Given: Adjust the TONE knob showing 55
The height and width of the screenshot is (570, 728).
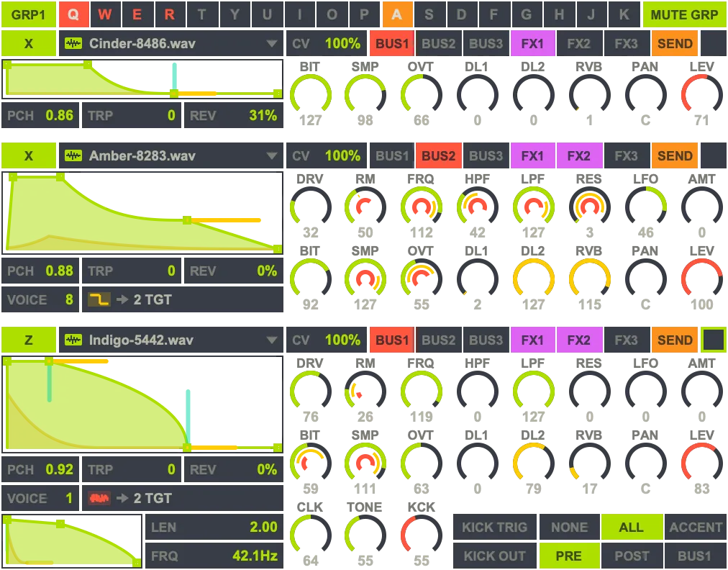Looking at the screenshot, I should pyautogui.click(x=365, y=535).
